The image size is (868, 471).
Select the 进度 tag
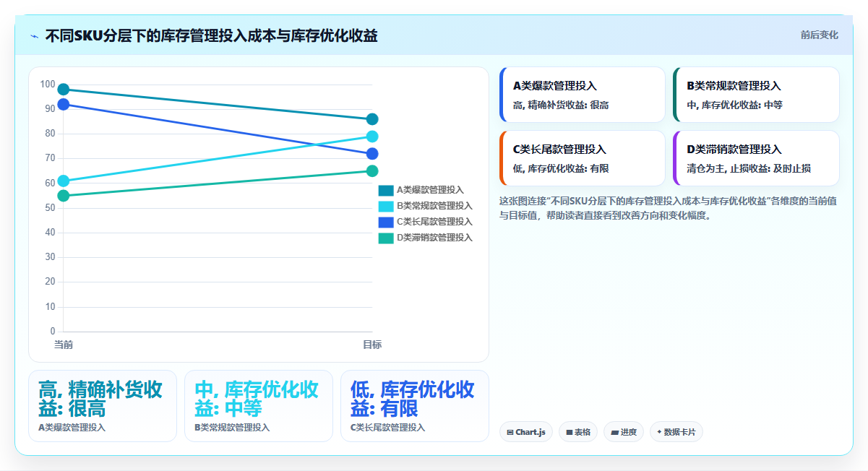click(x=624, y=432)
